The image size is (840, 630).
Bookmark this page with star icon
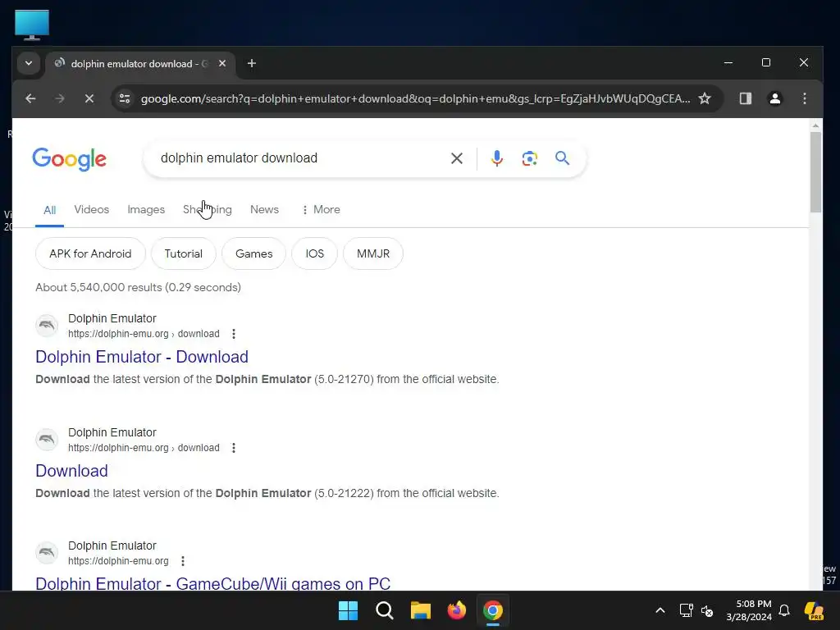[x=705, y=98]
